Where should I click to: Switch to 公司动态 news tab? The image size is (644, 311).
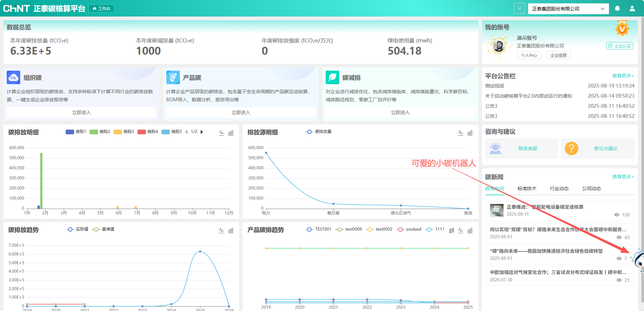(x=591, y=188)
